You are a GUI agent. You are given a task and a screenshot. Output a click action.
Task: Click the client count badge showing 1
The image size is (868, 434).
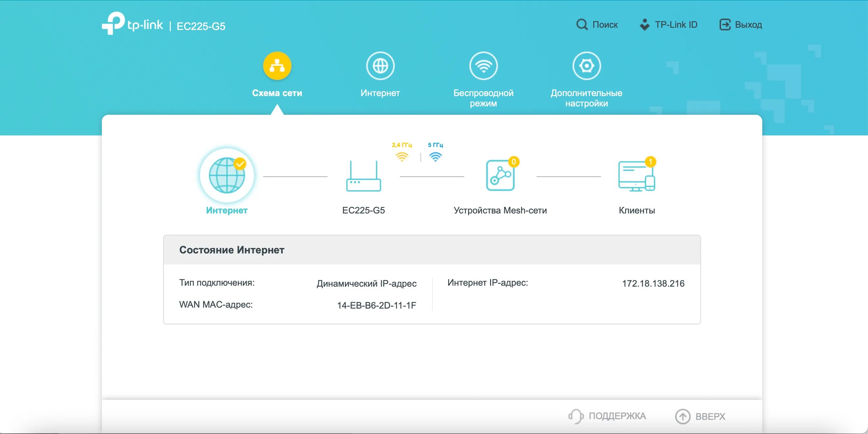[x=650, y=162]
